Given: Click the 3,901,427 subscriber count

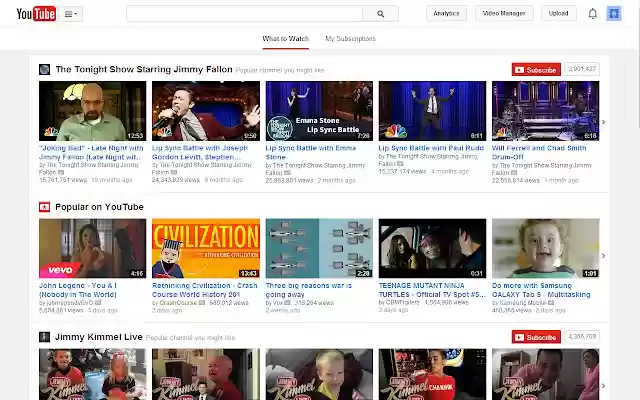Looking at the screenshot, I should coord(582,69).
